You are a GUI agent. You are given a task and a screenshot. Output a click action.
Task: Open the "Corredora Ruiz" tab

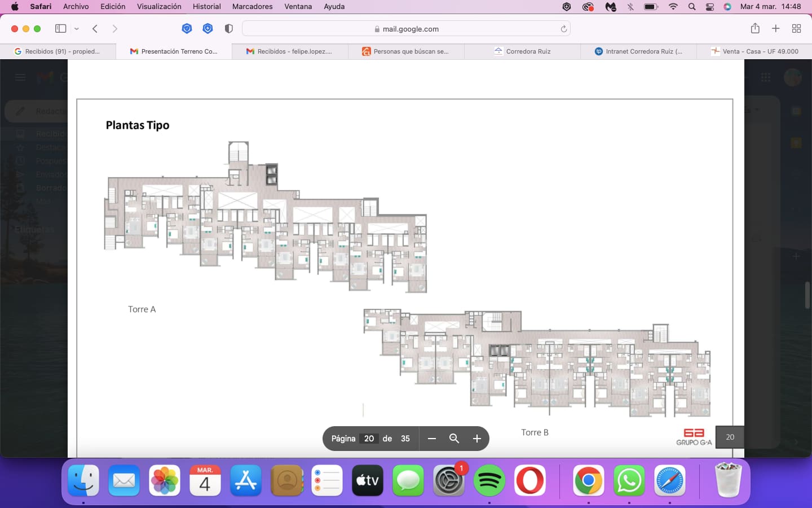tap(522, 51)
